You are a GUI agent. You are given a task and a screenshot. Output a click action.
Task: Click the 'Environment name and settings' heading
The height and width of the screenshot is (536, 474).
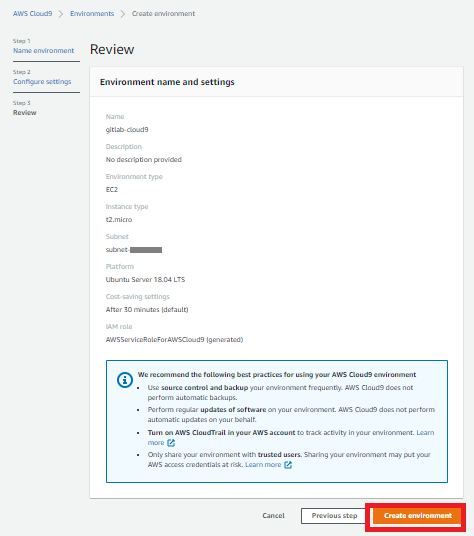[167, 82]
